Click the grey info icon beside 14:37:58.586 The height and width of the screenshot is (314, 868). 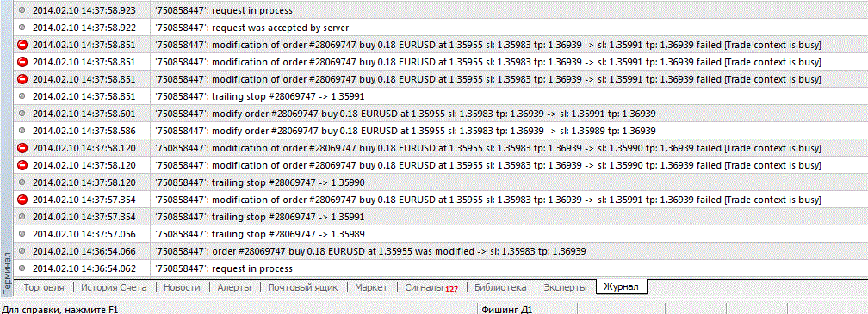pyautogui.click(x=22, y=131)
